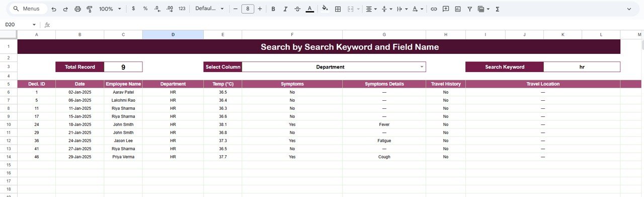This screenshot has height=197, width=644.
Task: Click the Temp (°C) column heading
Action: pos(223,84)
